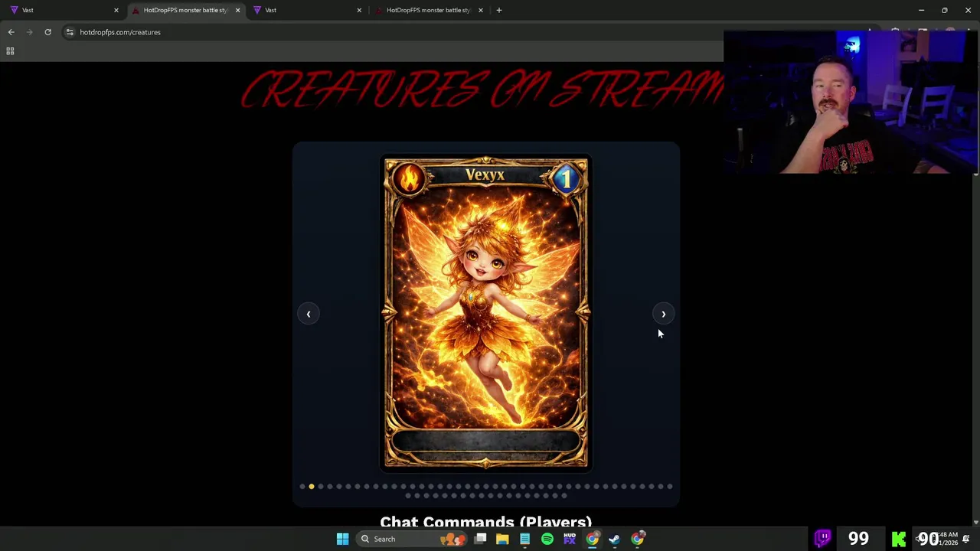This screenshot has height=551, width=980.
Task: Click the highlighted yellow carousel dot
Action: point(312,486)
